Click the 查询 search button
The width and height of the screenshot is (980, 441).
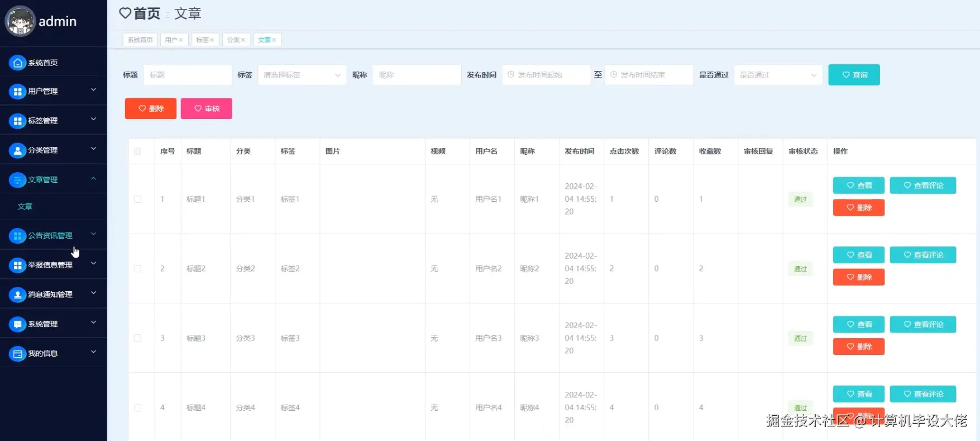[854, 75]
